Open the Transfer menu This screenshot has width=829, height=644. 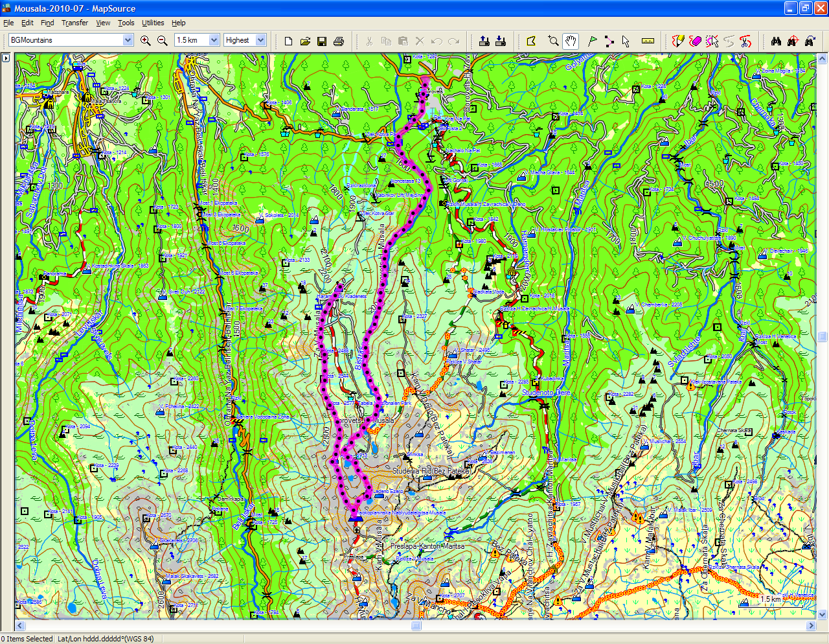pos(74,23)
